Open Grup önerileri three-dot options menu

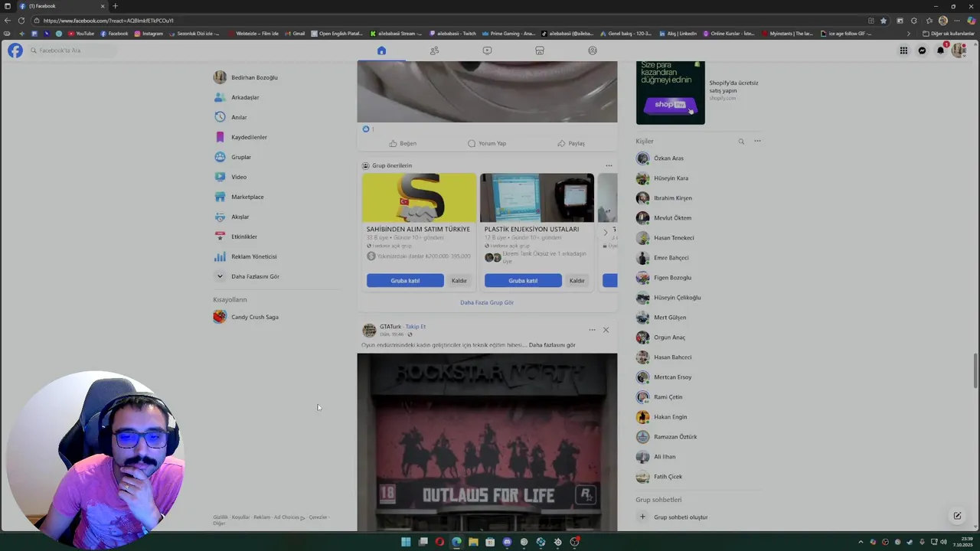point(609,165)
